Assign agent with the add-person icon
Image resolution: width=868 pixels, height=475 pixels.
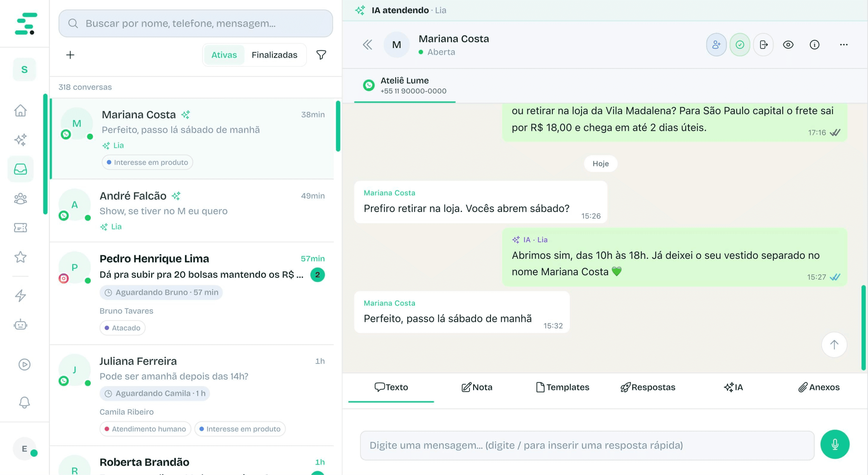pos(716,44)
